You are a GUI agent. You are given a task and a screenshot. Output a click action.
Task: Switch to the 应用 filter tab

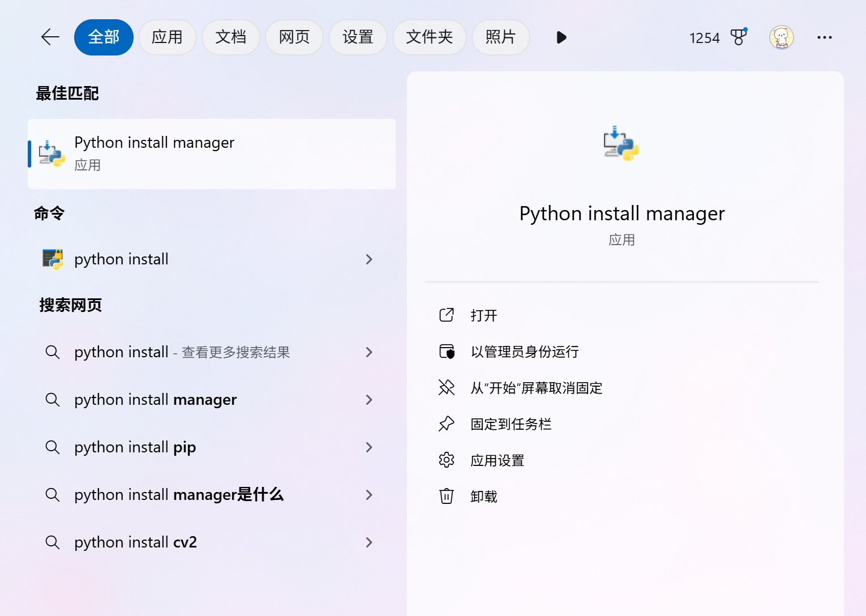(167, 37)
